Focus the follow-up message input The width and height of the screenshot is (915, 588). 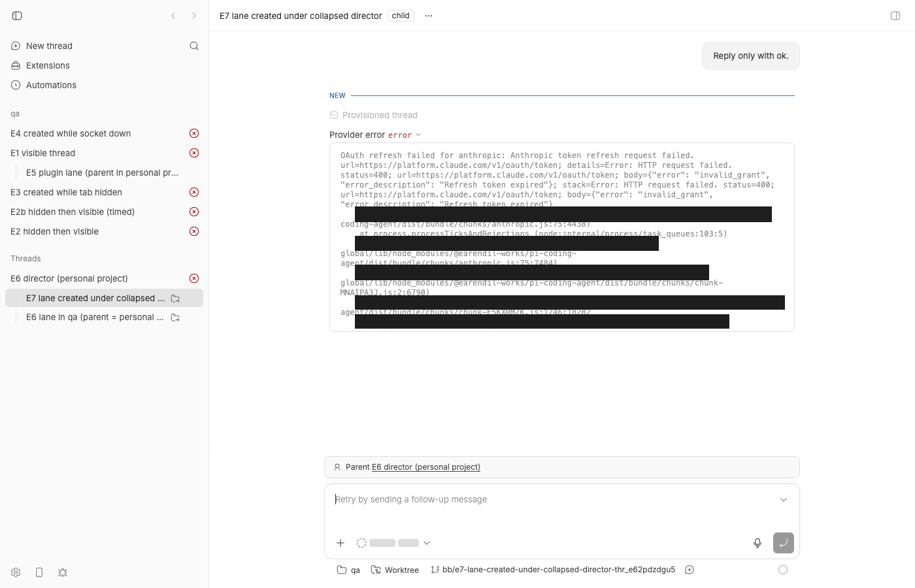point(554,500)
